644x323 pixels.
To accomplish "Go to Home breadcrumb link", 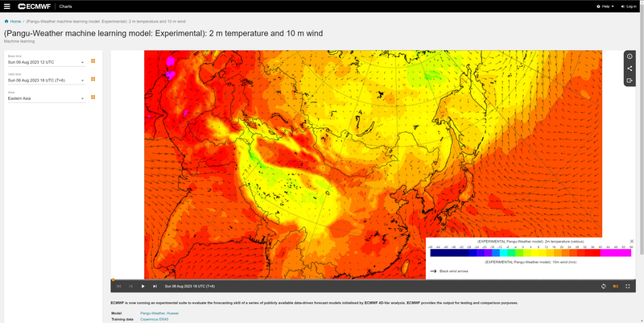I will pyautogui.click(x=14, y=21).
